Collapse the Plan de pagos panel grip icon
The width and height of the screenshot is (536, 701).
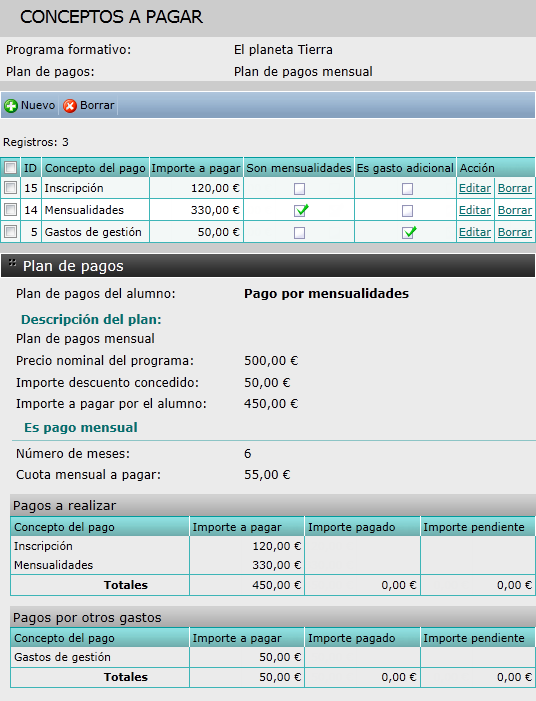(13, 263)
